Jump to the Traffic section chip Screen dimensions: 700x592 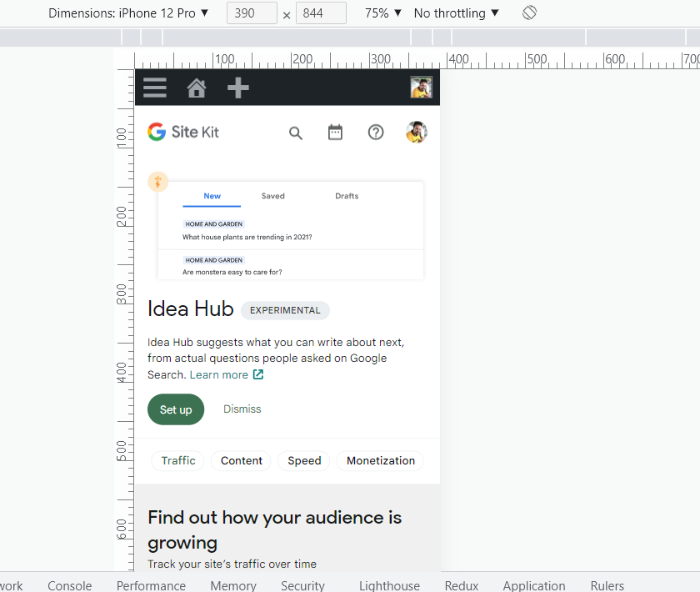coord(178,460)
